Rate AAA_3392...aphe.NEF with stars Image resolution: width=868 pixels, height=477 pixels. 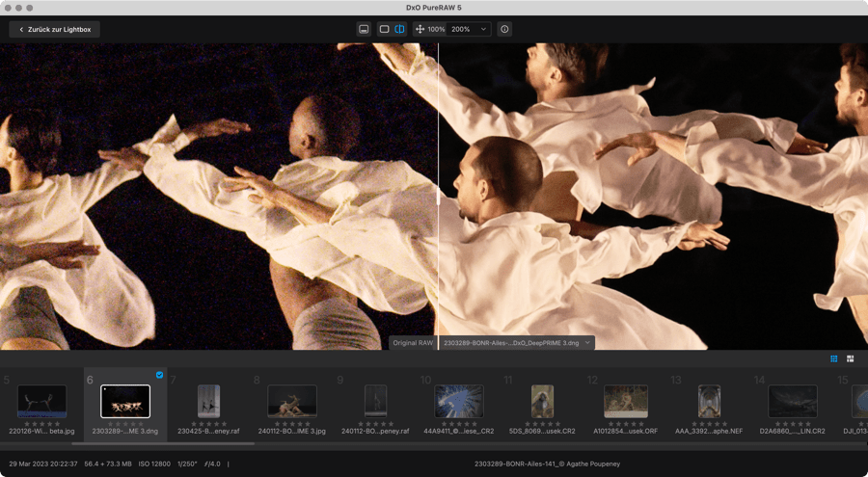click(x=709, y=424)
